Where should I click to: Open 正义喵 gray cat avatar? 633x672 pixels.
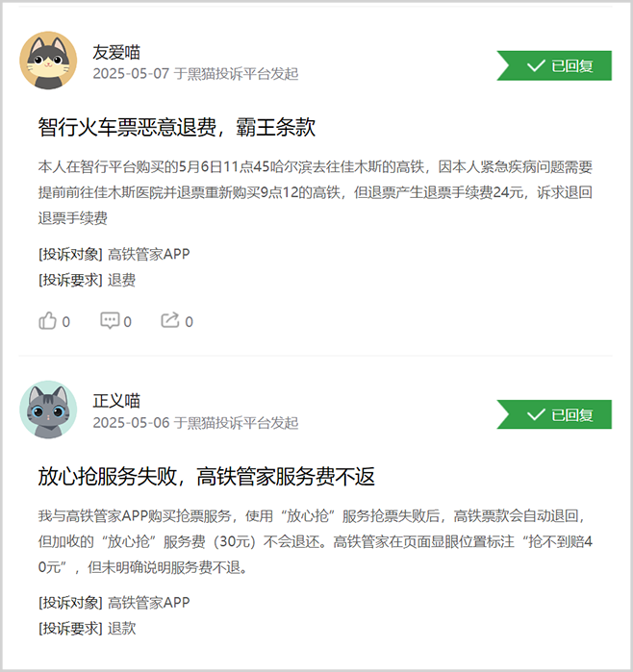(x=48, y=410)
